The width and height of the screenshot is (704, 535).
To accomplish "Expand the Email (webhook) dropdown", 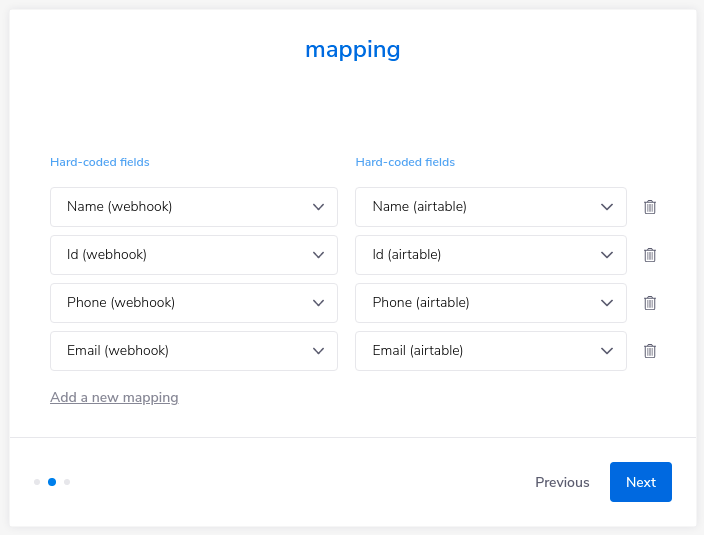I will coord(193,351).
